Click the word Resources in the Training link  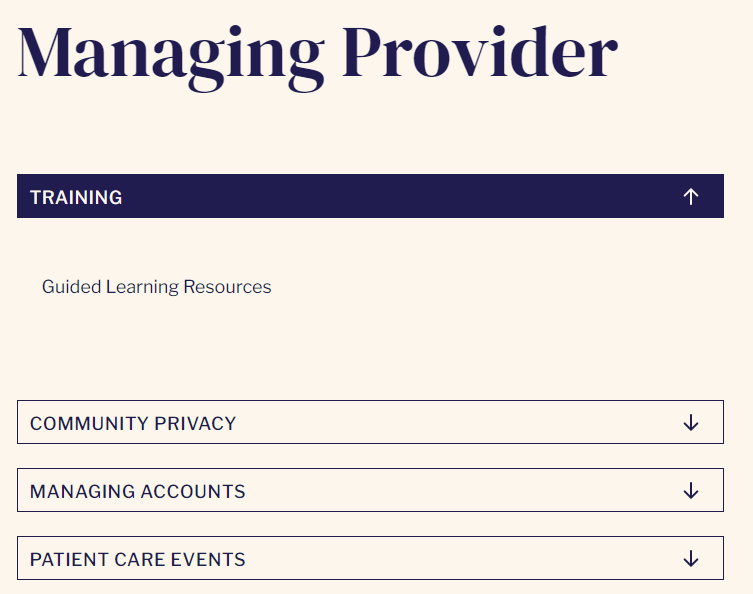tap(228, 287)
